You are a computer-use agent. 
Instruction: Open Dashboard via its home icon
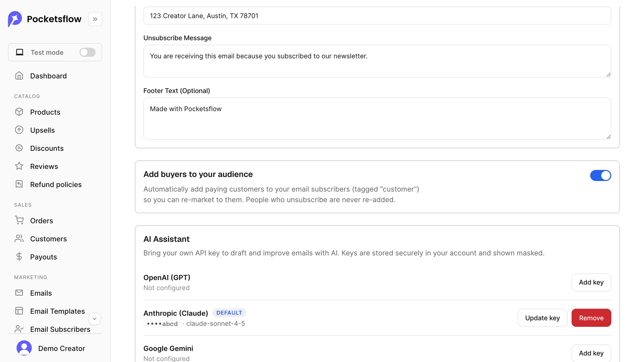pos(19,76)
